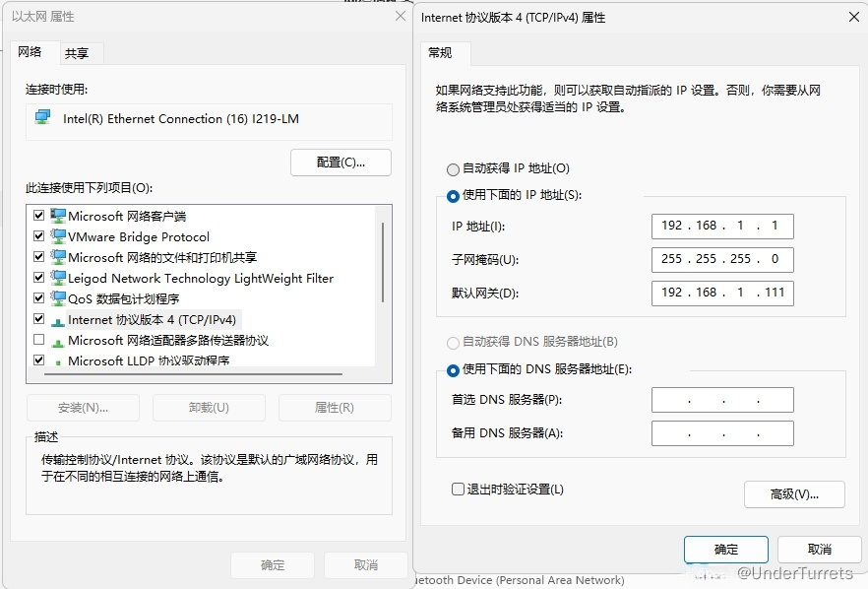868x589 pixels.
Task: Check 退出时验证设置 option
Action: [x=458, y=490]
